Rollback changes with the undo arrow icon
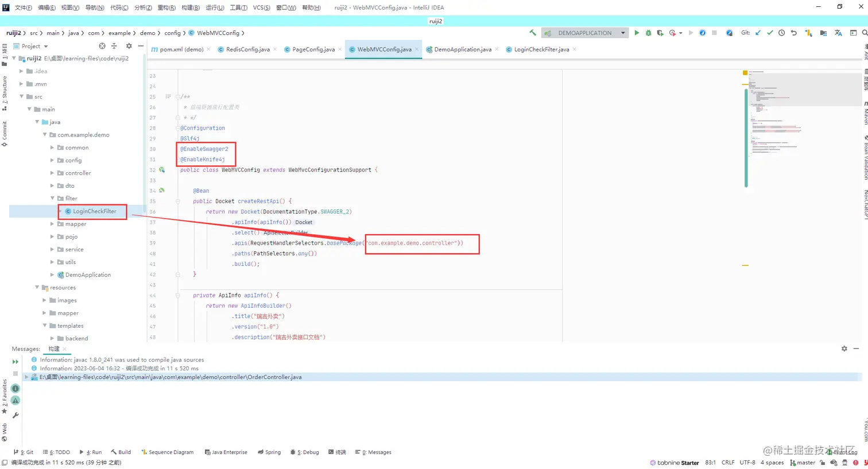This screenshot has width=868, height=469. point(794,33)
